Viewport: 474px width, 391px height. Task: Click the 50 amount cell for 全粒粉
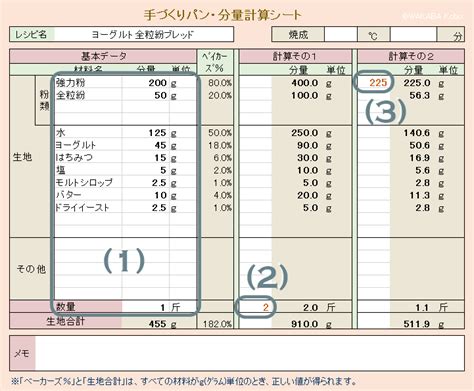146,95
